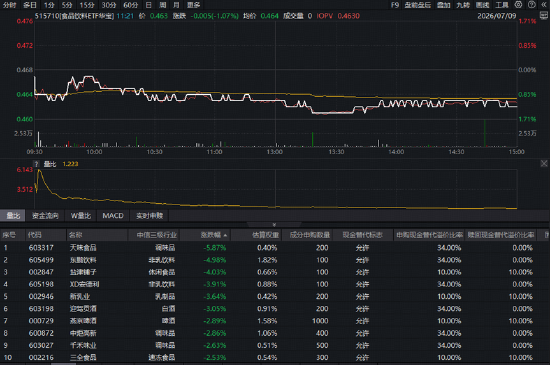Click the -5.87% change value
Screen dimensions: 550x365
click(215, 248)
